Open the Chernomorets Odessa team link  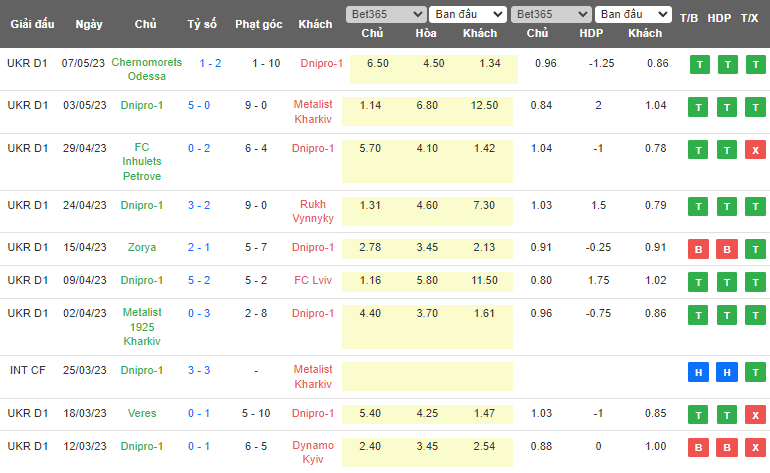(147, 69)
